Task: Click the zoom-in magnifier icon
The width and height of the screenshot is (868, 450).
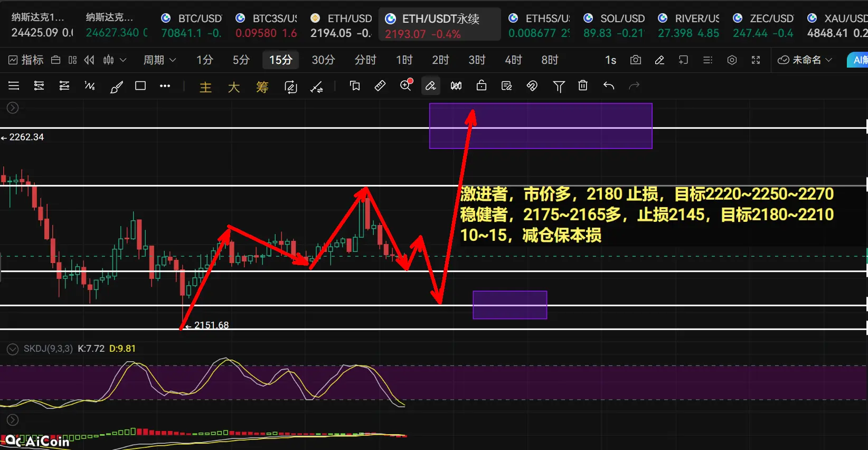Action: click(x=406, y=85)
